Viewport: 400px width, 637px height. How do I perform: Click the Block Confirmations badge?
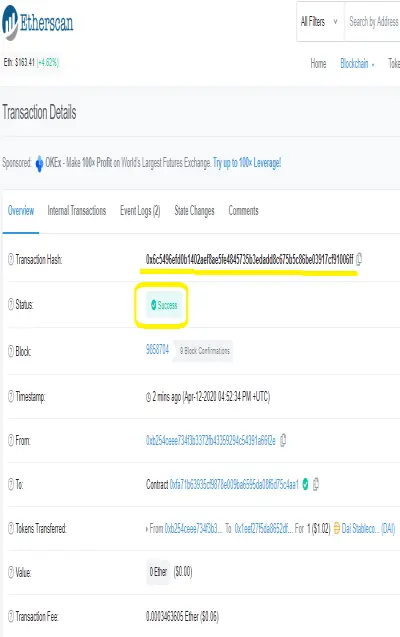[203, 351]
